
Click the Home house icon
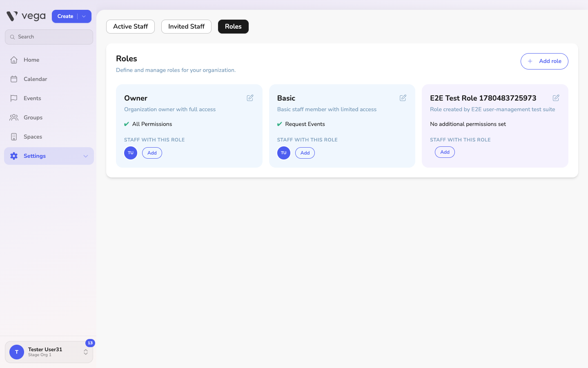(x=14, y=60)
